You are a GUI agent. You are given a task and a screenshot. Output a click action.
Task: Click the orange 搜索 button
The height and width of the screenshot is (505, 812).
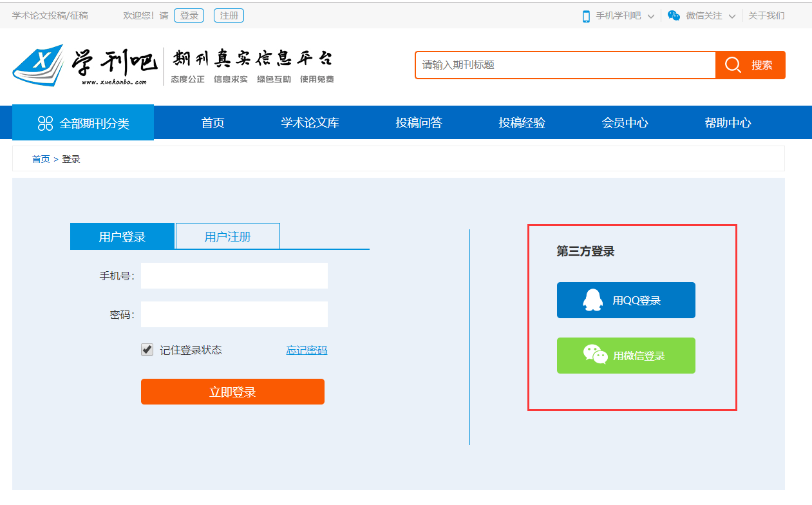coord(750,65)
